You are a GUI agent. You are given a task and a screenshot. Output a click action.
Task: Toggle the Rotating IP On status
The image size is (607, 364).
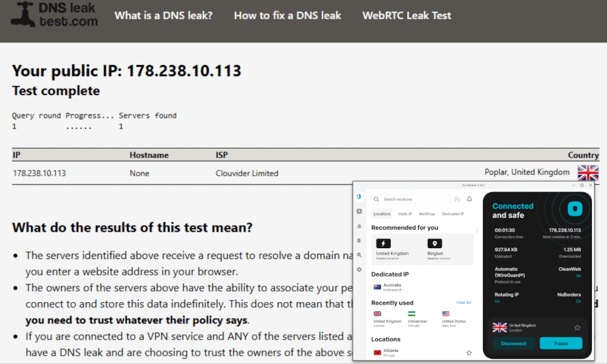click(497, 302)
